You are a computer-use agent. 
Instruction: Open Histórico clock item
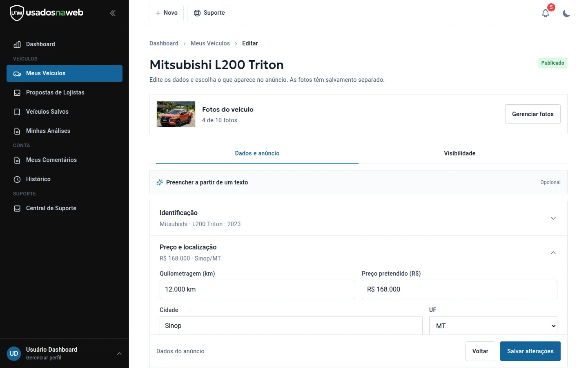pos(65,179)
